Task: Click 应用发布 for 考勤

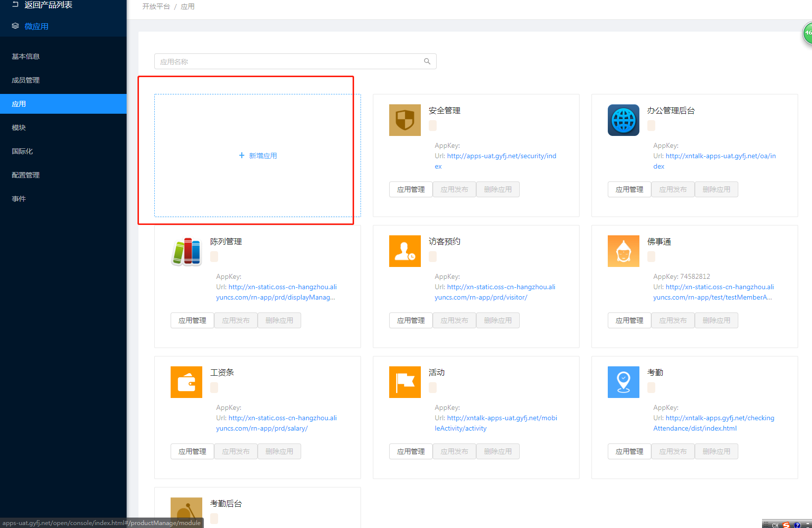Action: 673,451
